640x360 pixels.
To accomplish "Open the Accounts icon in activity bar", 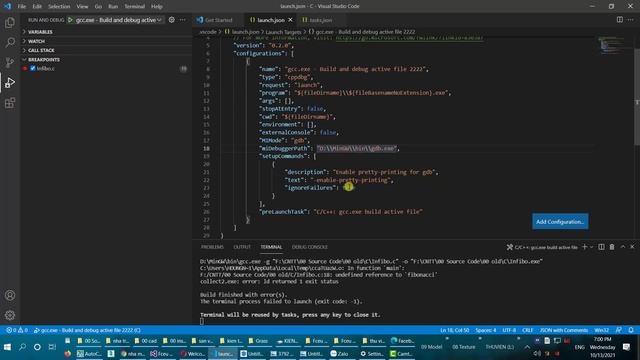I will (x=10, y=295).
